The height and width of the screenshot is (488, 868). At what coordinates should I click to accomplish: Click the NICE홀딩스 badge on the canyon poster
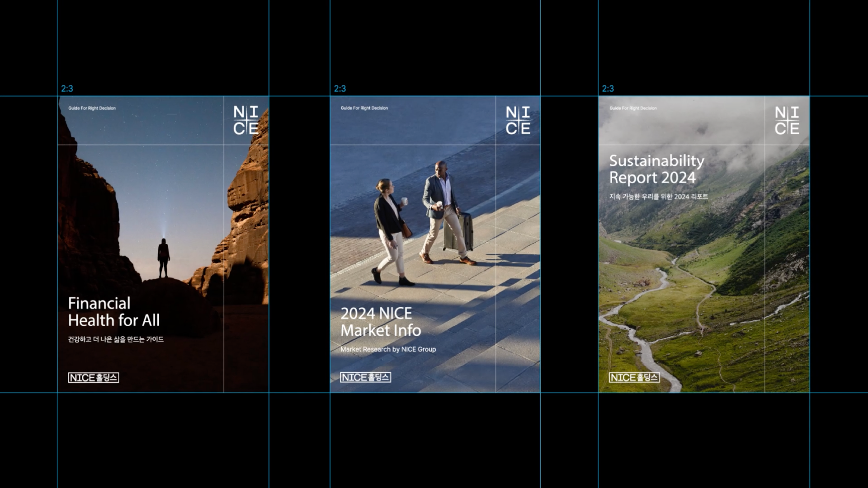94,378
